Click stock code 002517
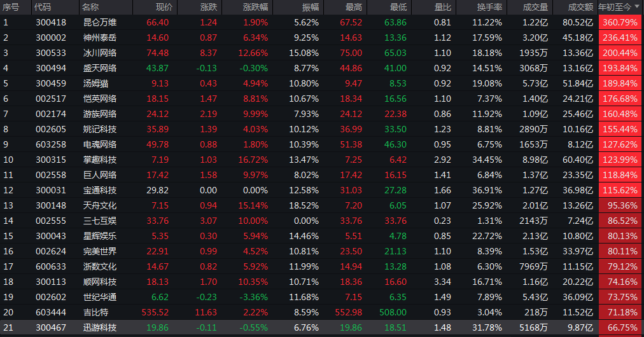The height and width of the screenshot is (337, 644). 51,99
